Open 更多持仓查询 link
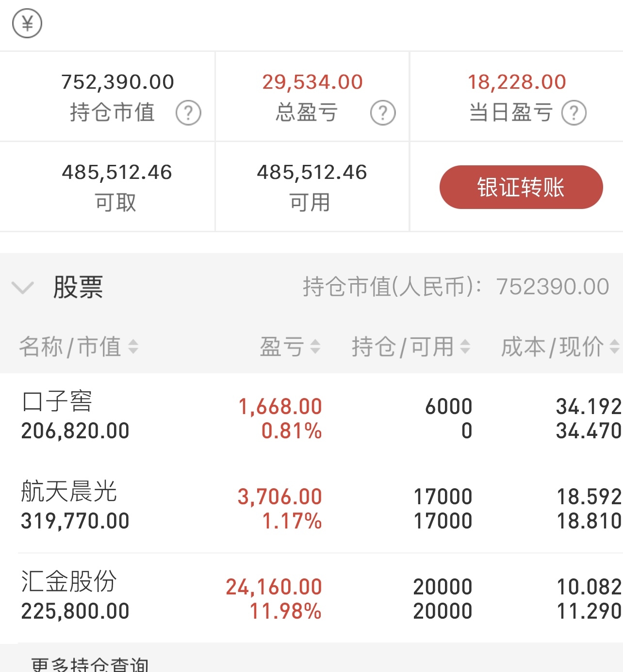The height and width of the screenshot is (672, 623). 90,664
